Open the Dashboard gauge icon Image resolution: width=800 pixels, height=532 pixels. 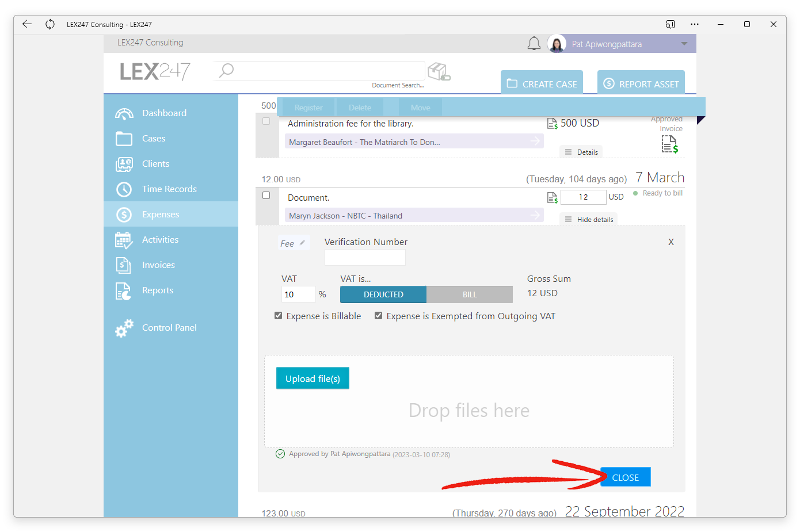[124, 113]
